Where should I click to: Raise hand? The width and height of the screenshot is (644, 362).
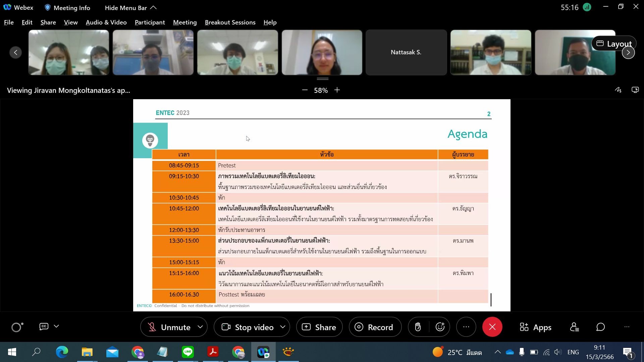coord(418,327)
